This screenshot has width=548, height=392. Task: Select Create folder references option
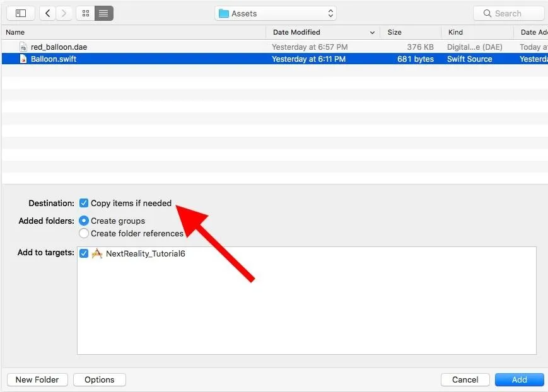point(84,233)
